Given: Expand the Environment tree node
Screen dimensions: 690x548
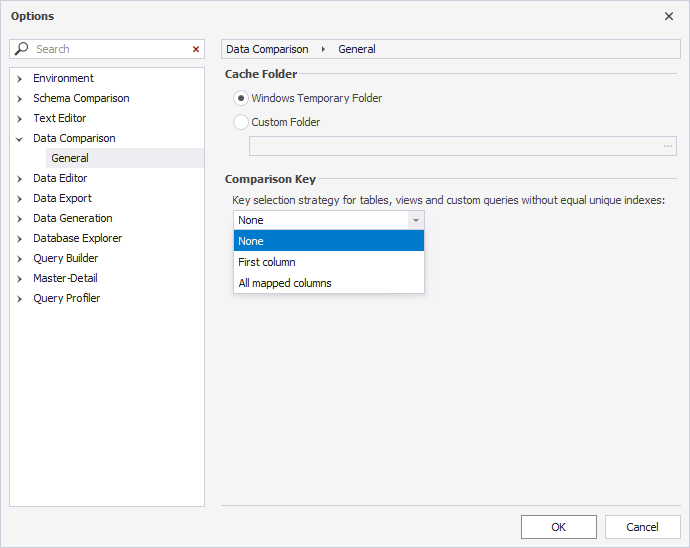Looking at the screenshot, I should tap(19, 79).
